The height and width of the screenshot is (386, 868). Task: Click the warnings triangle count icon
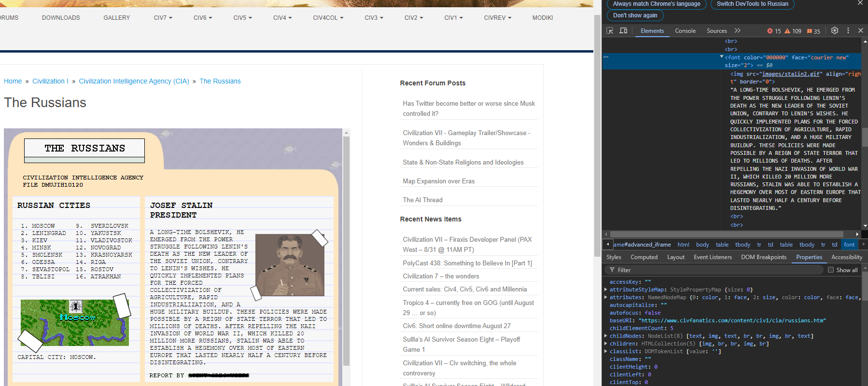pyautogui.click(x=787, y=31)
